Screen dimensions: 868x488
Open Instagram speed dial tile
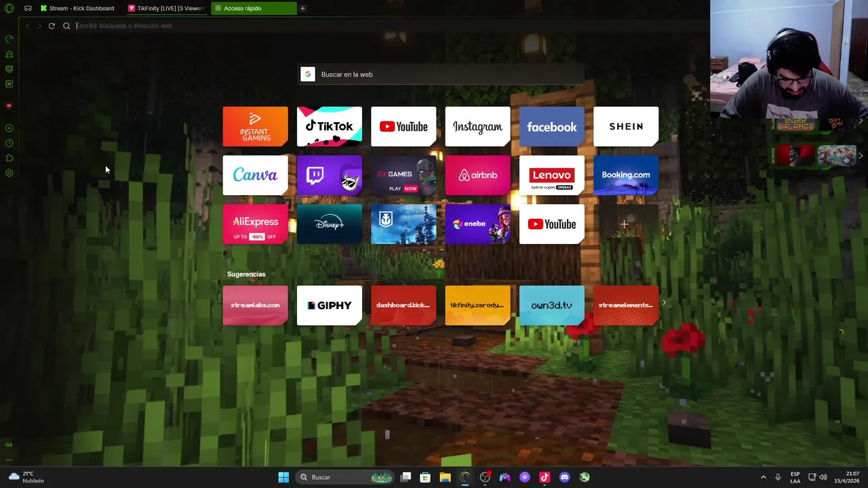(477, 127)
